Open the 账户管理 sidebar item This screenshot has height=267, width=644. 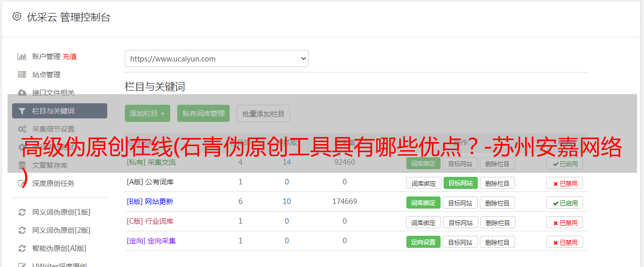click(x=46, y=56)
